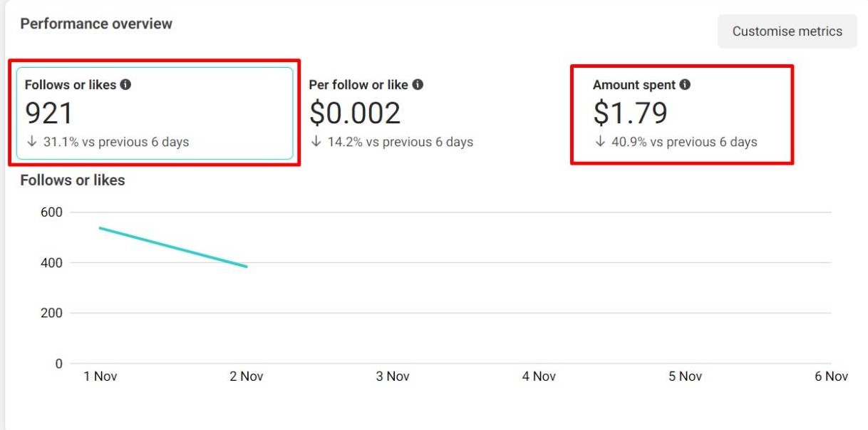
Task: Select the $1.79 amount spent value
Action: pyautogui.click(x=630, y=113)
